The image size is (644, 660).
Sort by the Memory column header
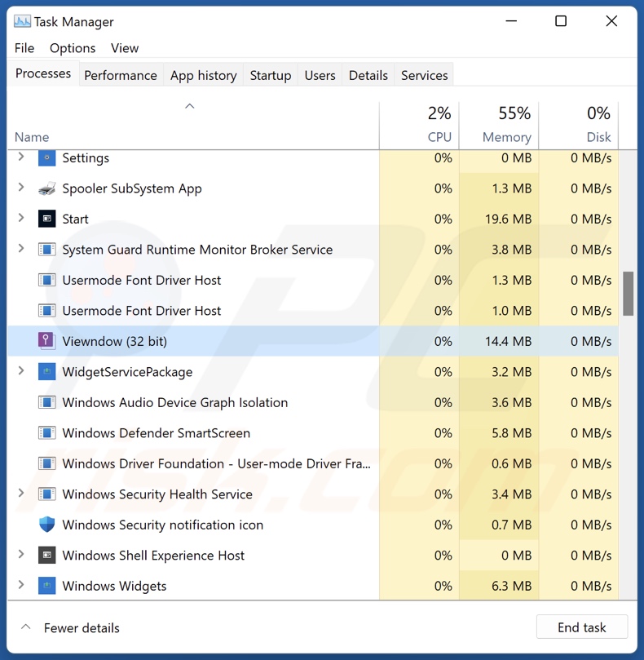click(x=499, y=126)
